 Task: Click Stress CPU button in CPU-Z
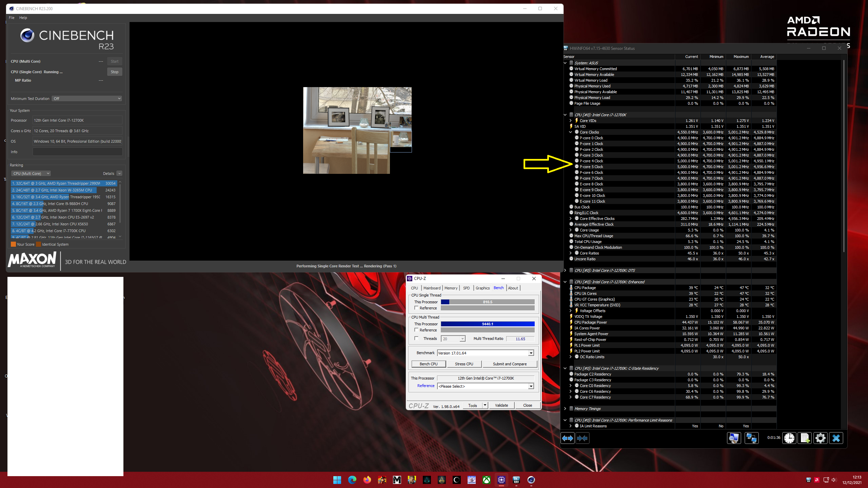[x=464, y=364]
